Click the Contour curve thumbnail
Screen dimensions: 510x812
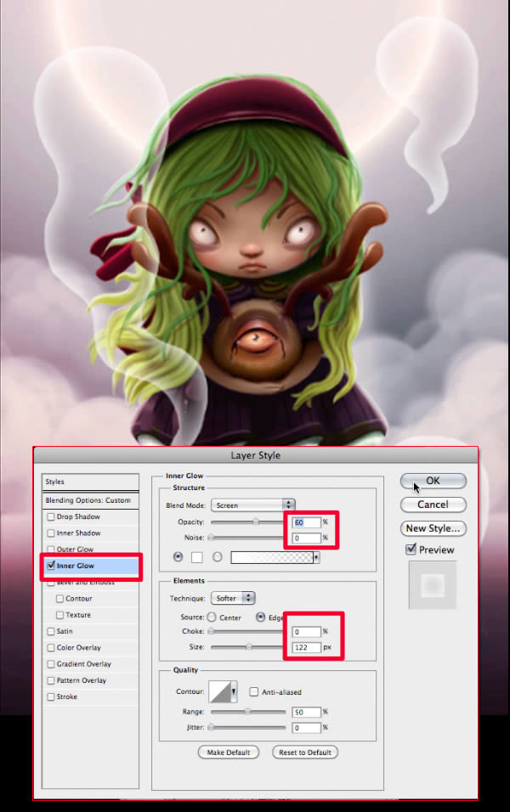coord(220,691)
